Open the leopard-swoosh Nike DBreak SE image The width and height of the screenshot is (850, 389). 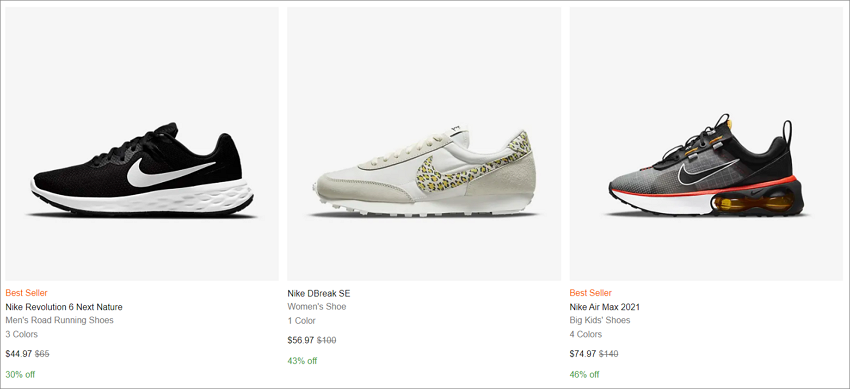(x=424, y=144)
